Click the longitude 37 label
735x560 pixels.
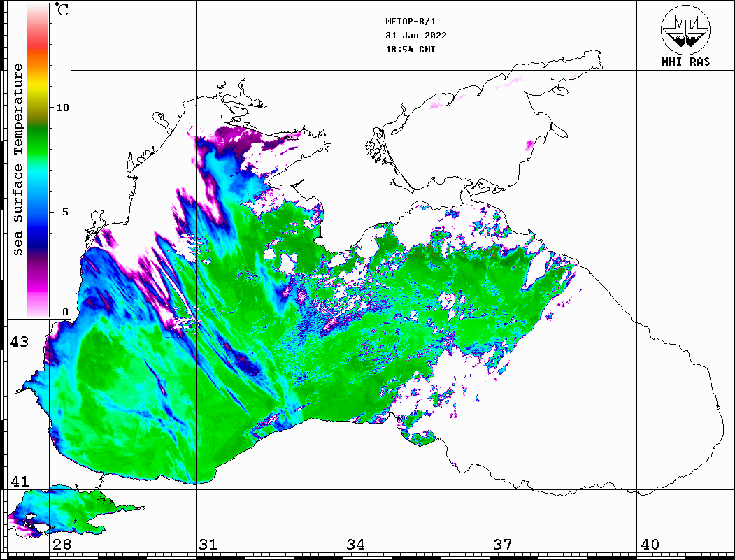[x=503, y=544]
